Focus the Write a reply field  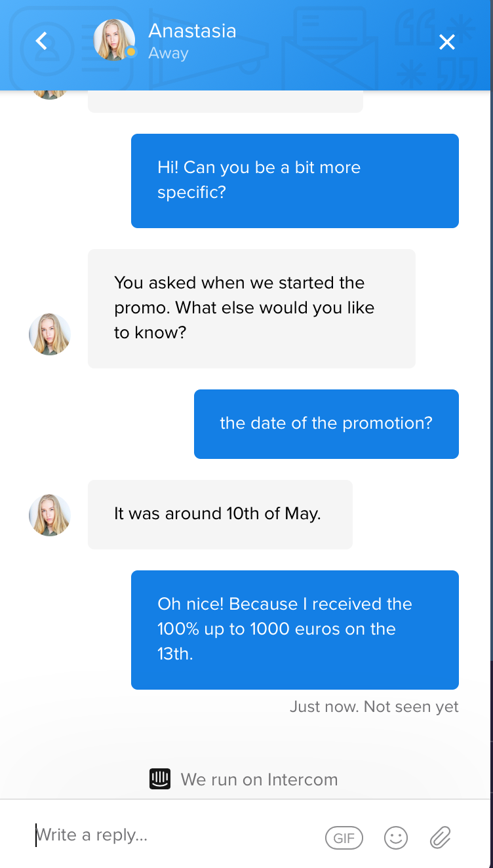[170, 835]
